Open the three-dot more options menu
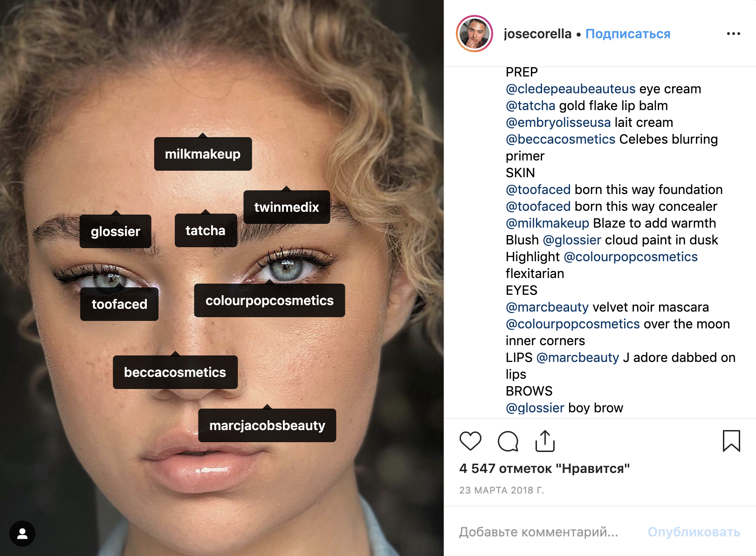The image size is (756, 556). 733,34
